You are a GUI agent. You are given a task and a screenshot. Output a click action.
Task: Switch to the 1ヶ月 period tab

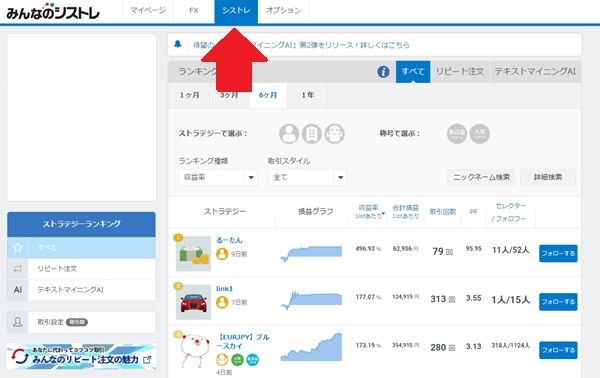(189, 95)
